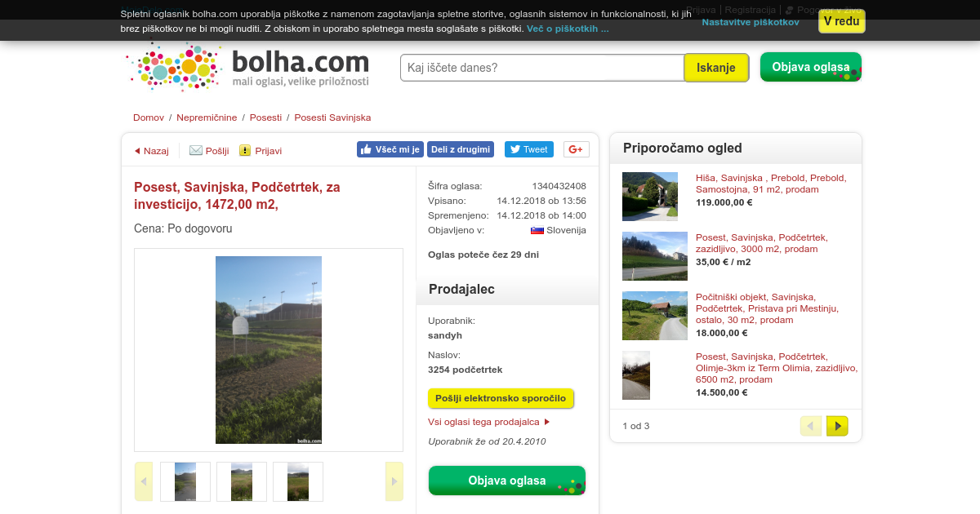Send seller message via Pošlji elektronsko sporočilo
The height and width of the screenshot is (514, 980).
pos(501,398)
